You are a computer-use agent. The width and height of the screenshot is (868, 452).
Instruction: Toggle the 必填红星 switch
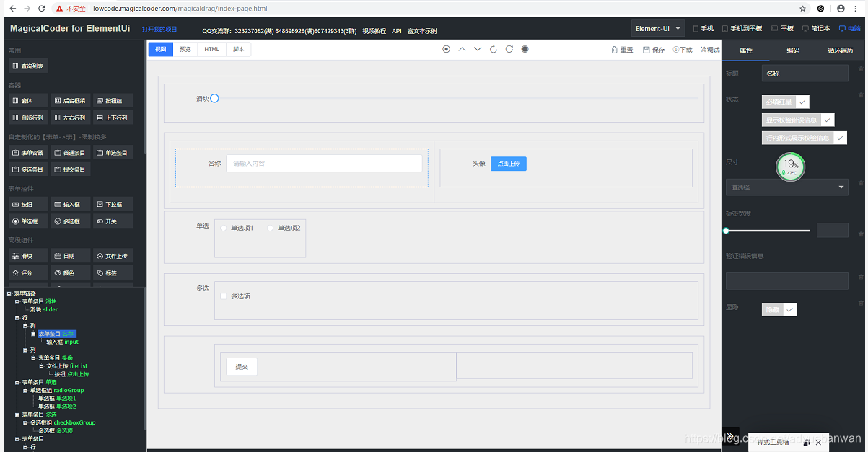click(785, 102)
